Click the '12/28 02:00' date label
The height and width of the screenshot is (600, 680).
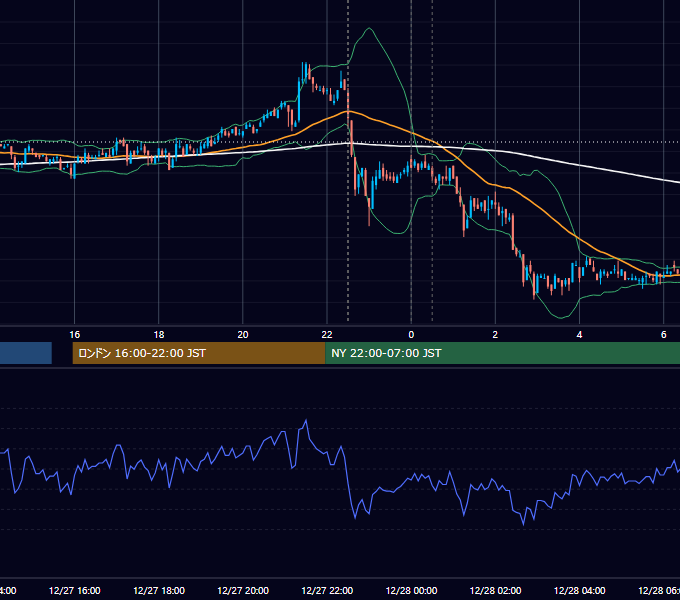[495, 590]
